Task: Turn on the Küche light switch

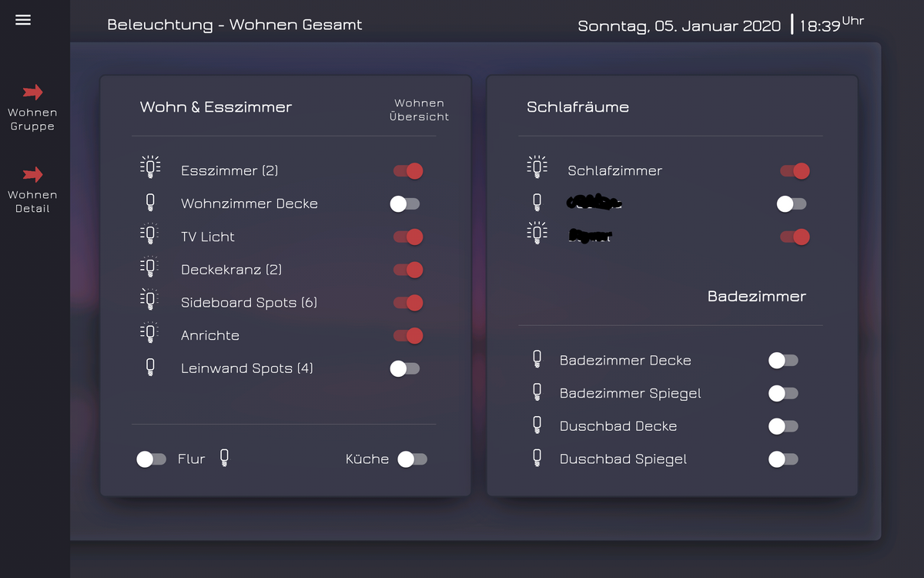Action: (x=413, y=459)
